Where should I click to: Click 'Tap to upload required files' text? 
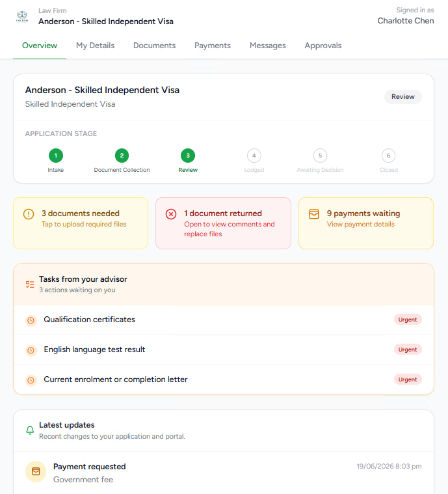(84, 225)
